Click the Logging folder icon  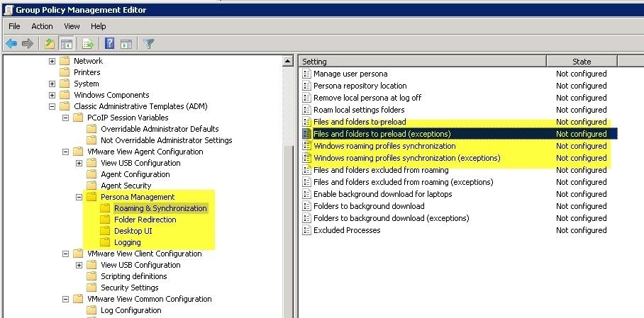[105, 242]
